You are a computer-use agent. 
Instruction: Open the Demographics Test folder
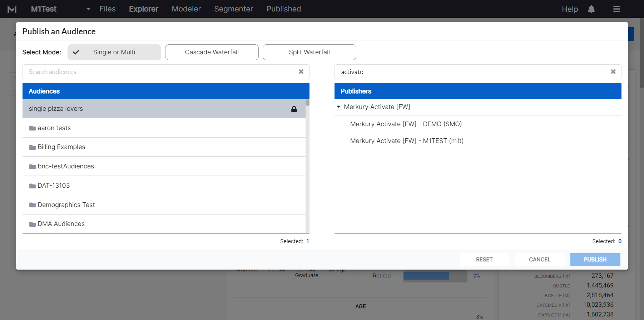coord(164,205)
